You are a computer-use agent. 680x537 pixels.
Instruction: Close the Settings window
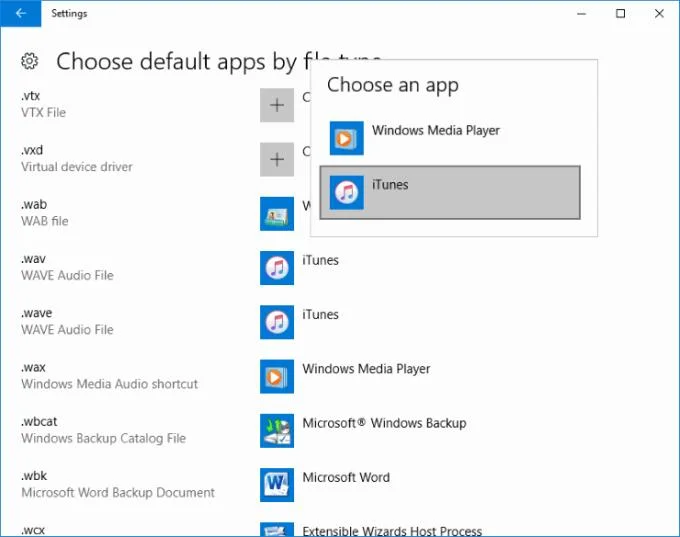click(x=659, y=14)
